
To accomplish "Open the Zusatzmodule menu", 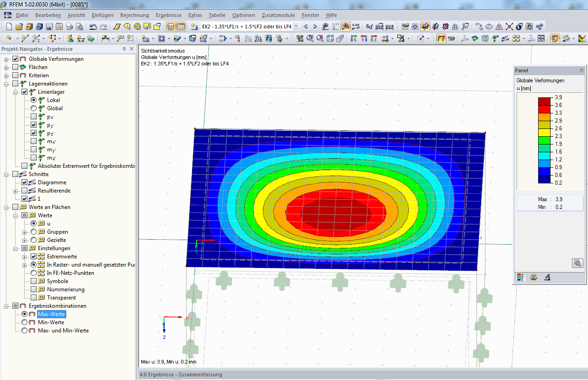I will pyautogui.click(x=278, y=15).
